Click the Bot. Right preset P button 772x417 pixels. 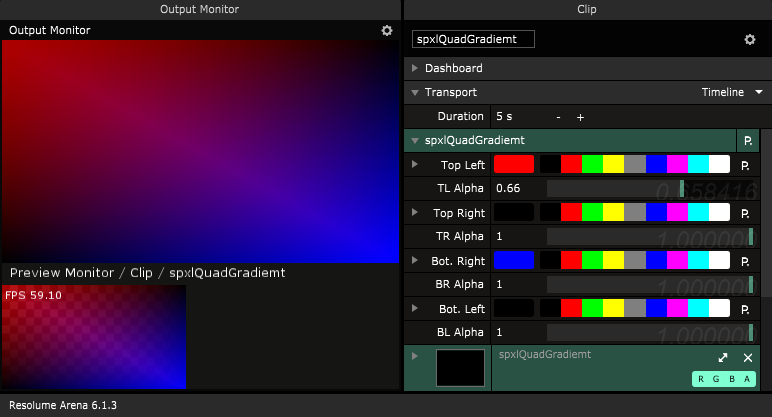pos(746,261)
